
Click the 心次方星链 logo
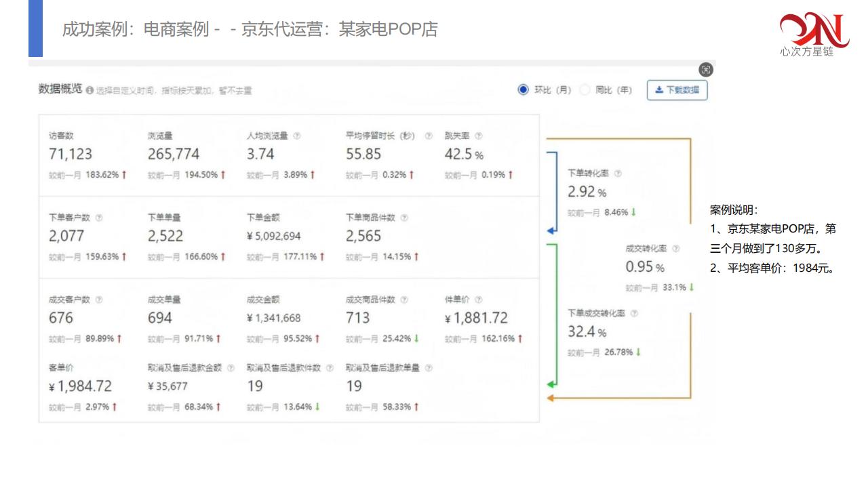click(814, 34)
